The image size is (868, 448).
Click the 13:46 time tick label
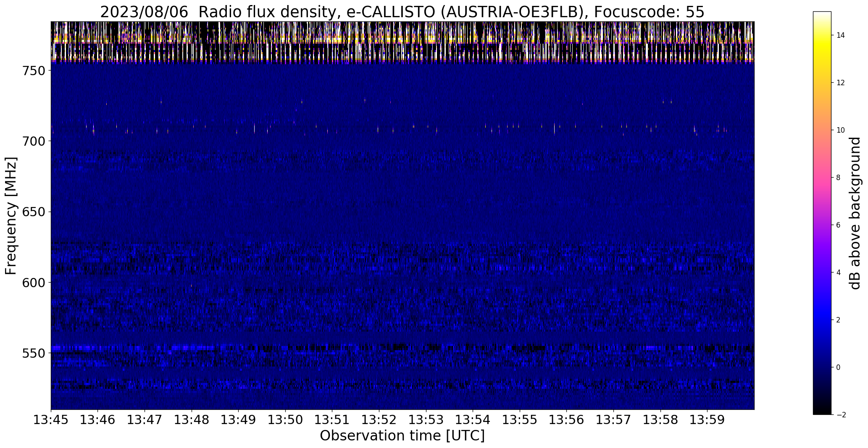pos(98,420)
